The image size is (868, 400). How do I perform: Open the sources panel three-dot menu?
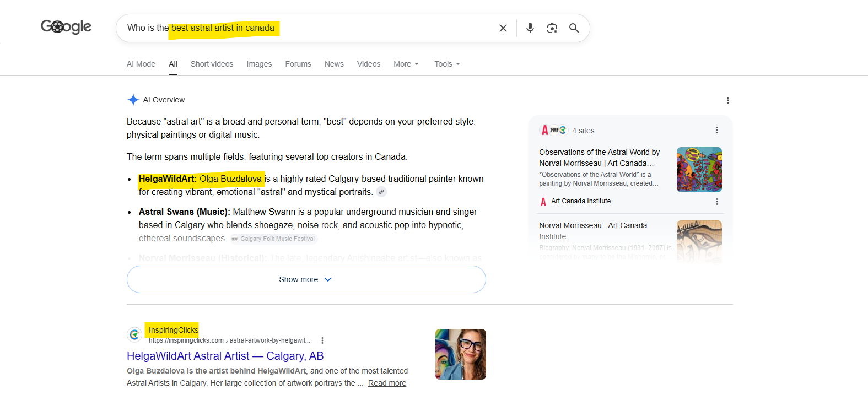(716, 130)
